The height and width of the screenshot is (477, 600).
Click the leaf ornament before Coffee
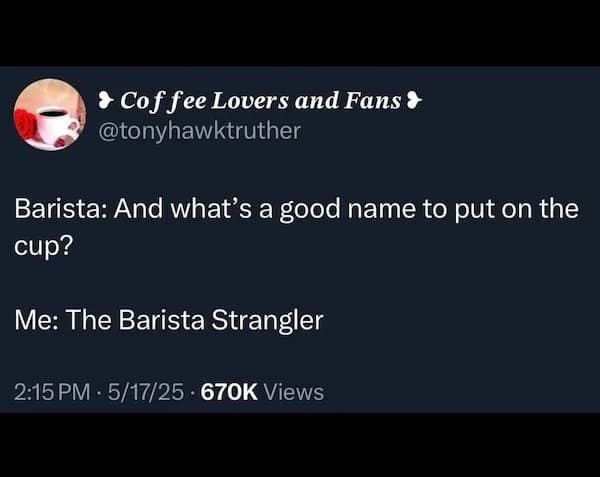[106, 101]
